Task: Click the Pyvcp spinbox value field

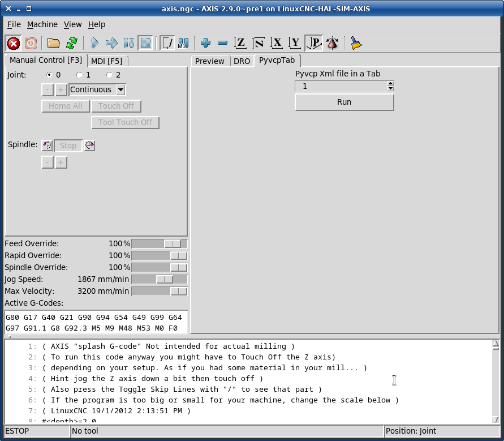Action: point(341,87)
